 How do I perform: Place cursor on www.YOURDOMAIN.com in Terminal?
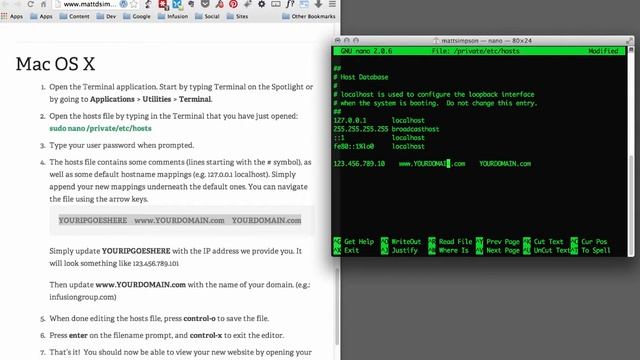coord(432,164)
